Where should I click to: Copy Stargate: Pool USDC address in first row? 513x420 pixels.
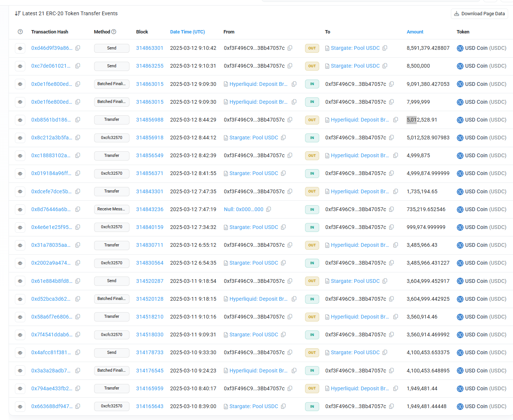point(385,48)
